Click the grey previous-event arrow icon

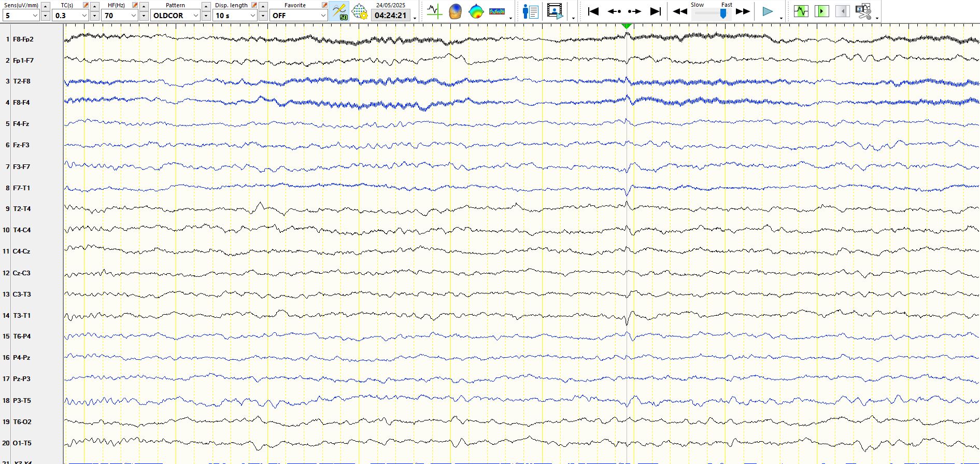click(x=842, y=11)
